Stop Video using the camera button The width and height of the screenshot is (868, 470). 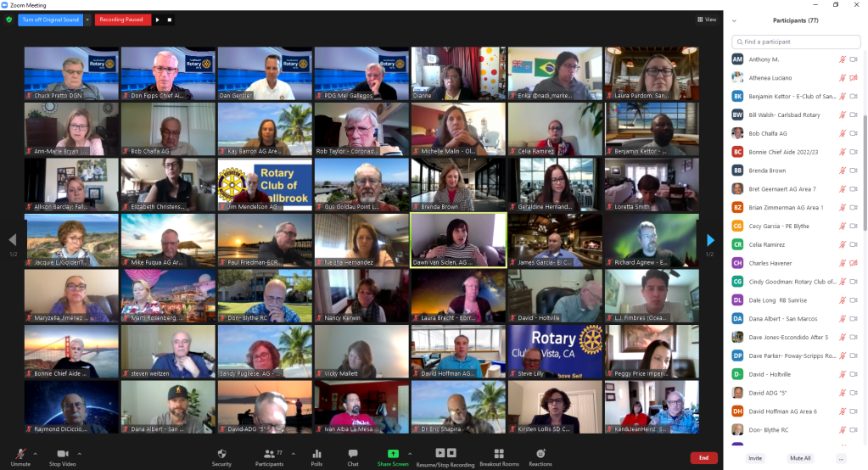62,457
